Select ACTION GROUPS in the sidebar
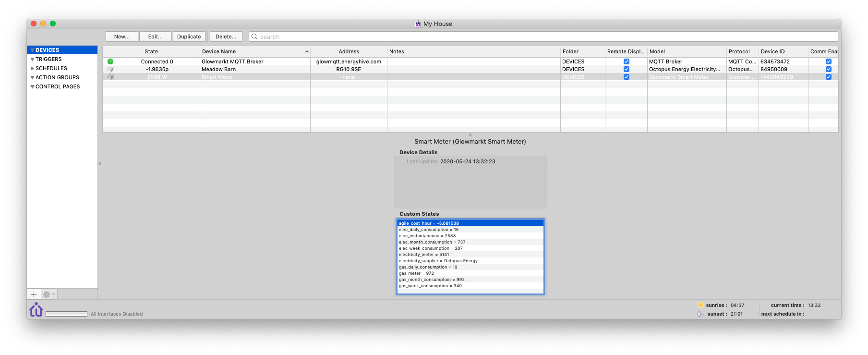The height and width of the screenshot is (355, 868). (x=57, y=77)
